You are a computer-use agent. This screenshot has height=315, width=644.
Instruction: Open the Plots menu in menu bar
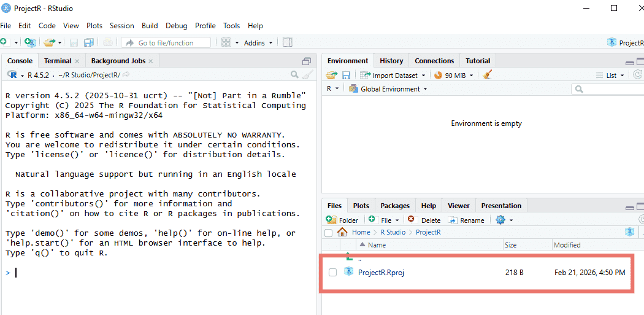point(94,26)
